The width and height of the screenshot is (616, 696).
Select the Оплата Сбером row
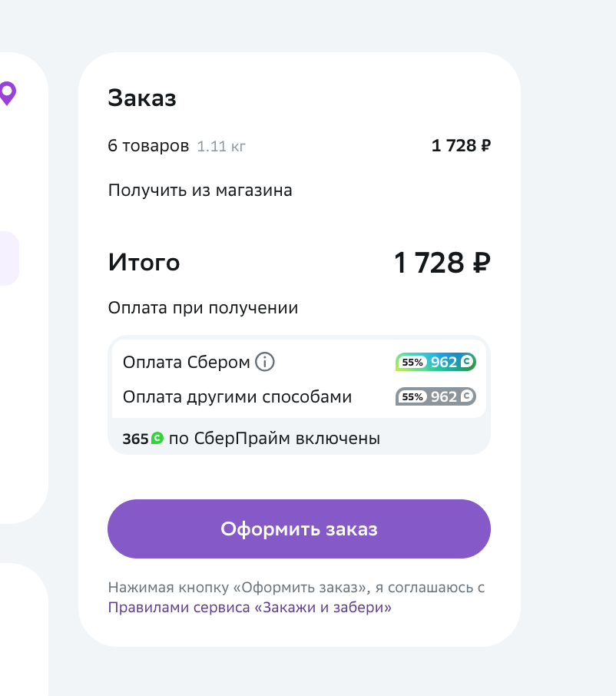click(x=299, y=362)
